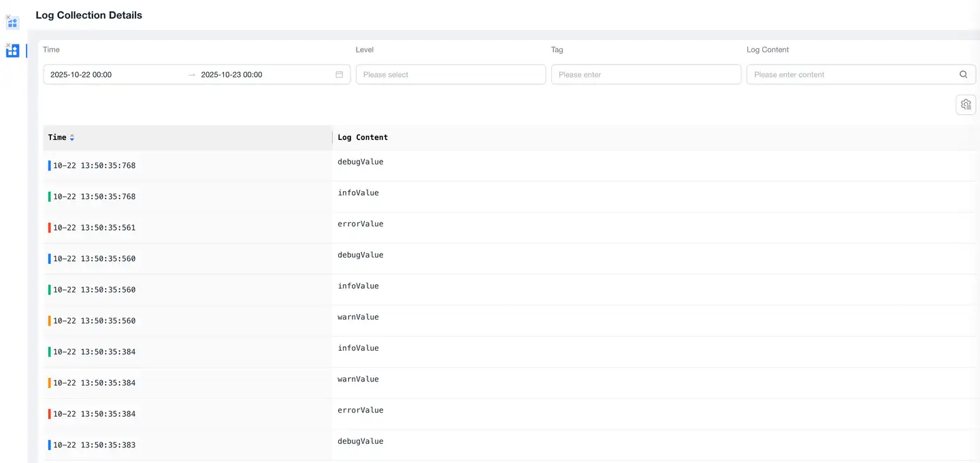The width and height of the screenshot is (980, 463).
Task: Click the magnifier search icon in Log Content
Action: [x=963, y=75]
